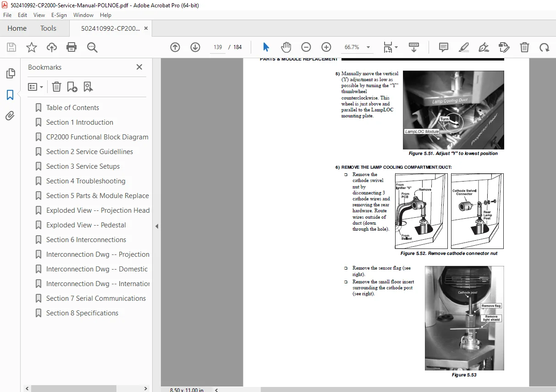
Task: Open the View menu
Action: click(39, 15)
